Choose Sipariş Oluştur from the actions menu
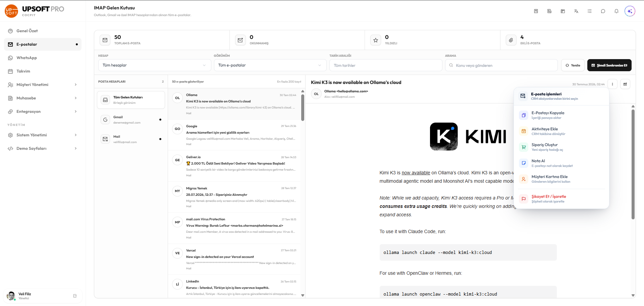Viewport: 644px width, 306px height. pos(561,147)
